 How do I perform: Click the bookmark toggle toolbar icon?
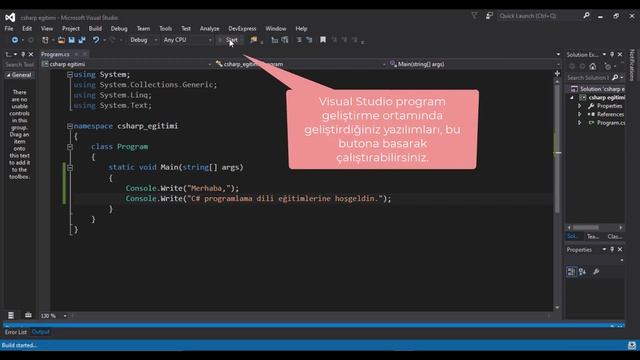click(323, 40)
